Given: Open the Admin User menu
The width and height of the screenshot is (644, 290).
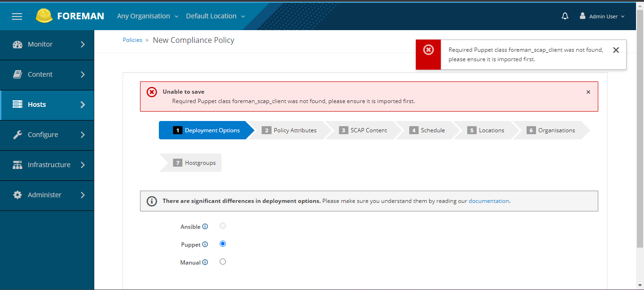Looking at the screenshot, I should click(x=602, y=16).
